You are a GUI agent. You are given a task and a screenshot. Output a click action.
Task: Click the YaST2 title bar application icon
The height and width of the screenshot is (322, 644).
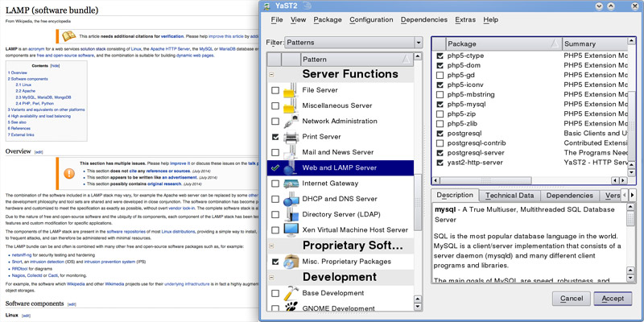[x=267, y=6]
